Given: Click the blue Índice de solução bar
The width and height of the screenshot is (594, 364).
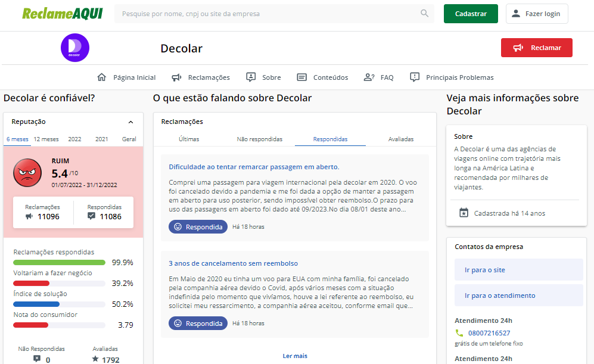Looking at the screenshot, I should [x=59, y=304].
